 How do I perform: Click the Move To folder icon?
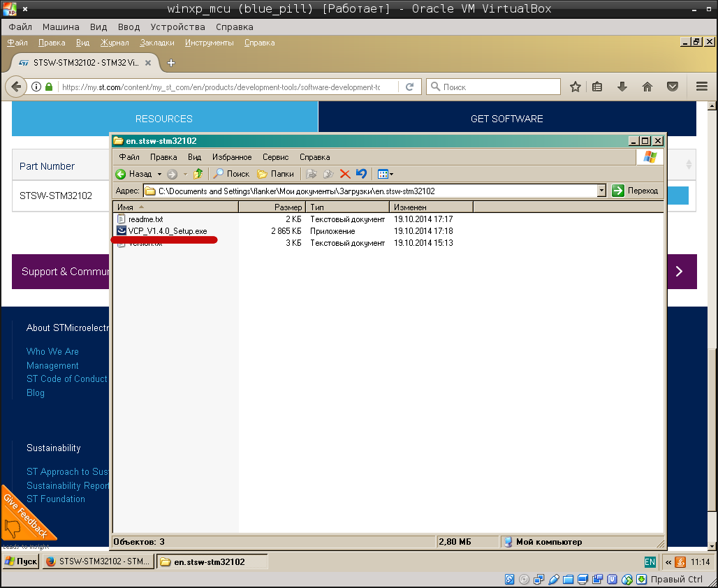point(312,174)
